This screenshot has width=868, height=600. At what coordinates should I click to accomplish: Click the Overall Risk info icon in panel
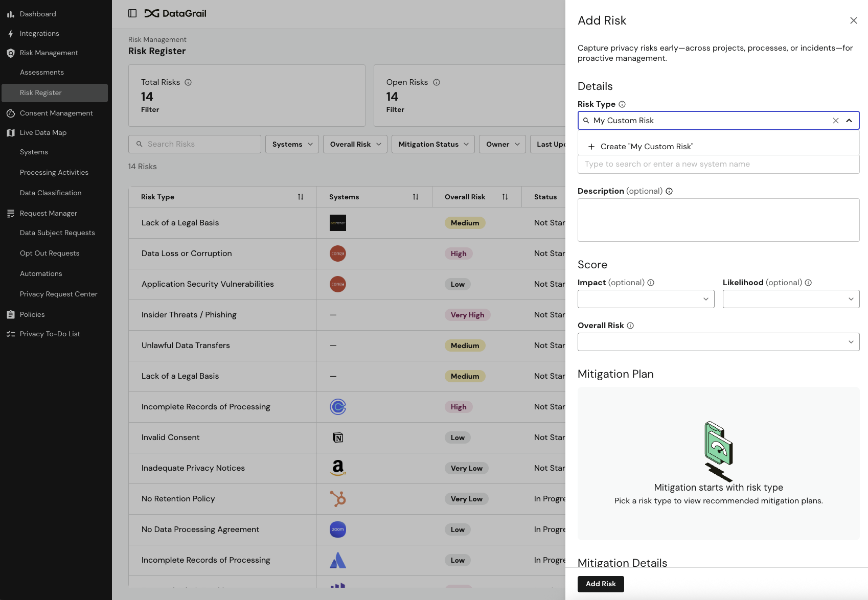tap(630, 326)
